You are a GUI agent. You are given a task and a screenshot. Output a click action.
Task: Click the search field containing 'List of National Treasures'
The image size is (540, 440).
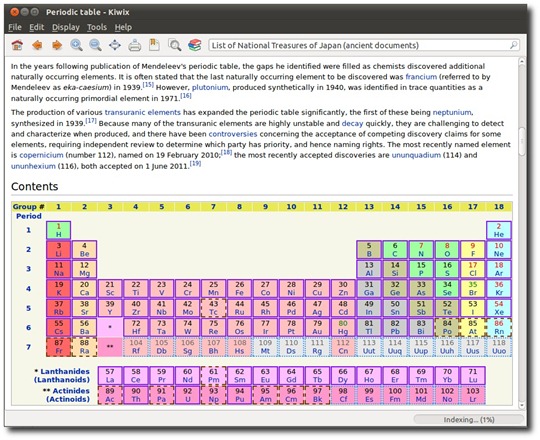coord(364,45)
